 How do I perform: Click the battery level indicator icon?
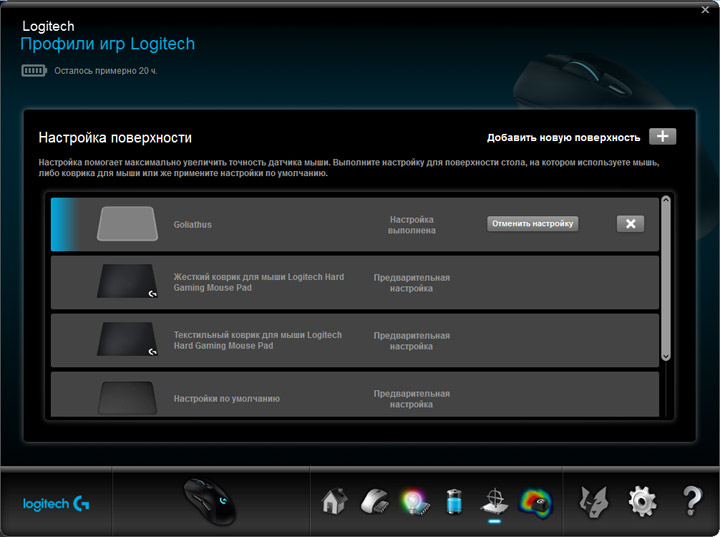tap(34, 71)
